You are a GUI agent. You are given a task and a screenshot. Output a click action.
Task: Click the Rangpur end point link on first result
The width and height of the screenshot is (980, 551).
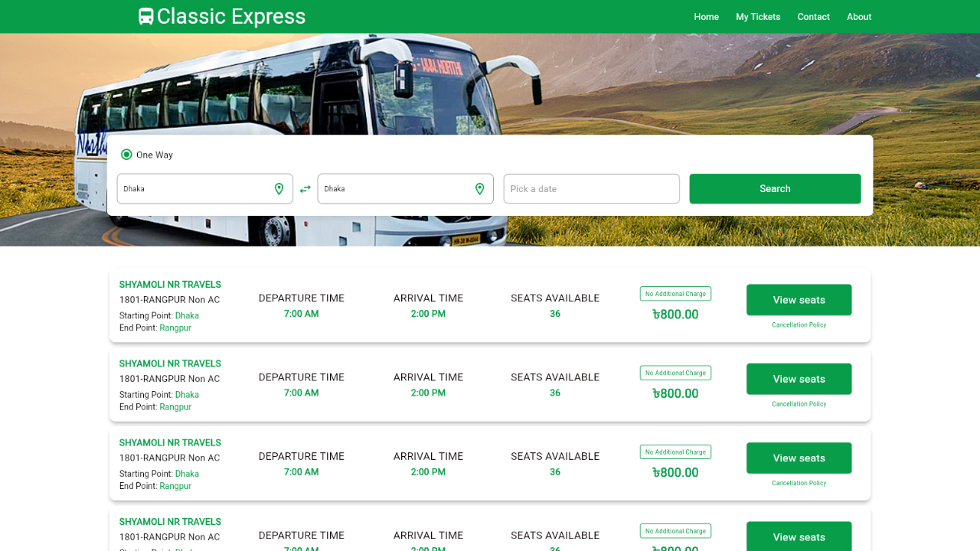[x=175, y=328]
